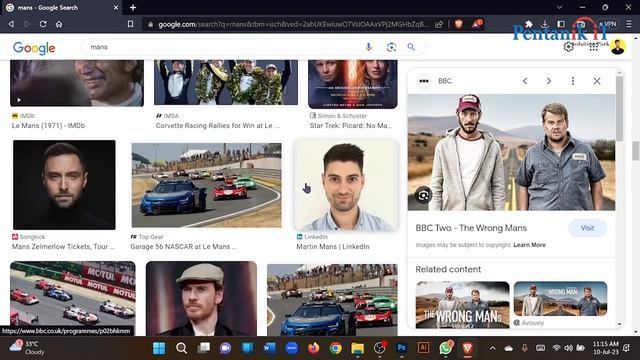Open WhatsApp from the taskbar

tap(445, 348)
